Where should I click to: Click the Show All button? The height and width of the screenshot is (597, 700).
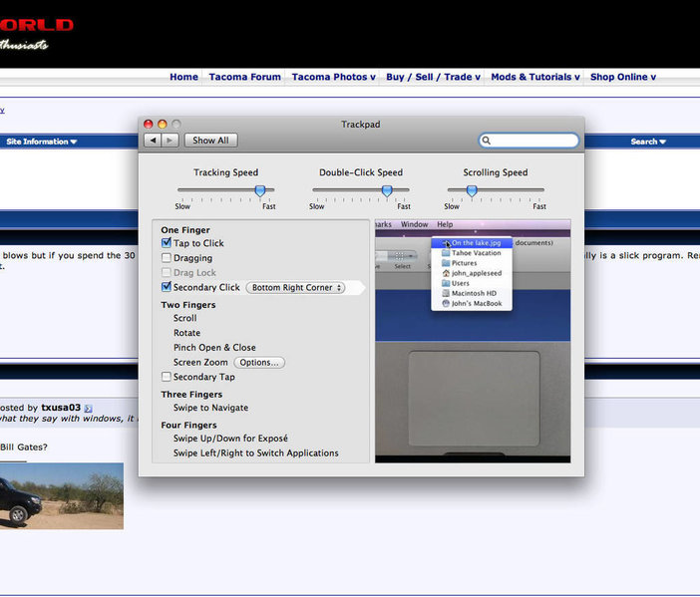coord(210,141)
